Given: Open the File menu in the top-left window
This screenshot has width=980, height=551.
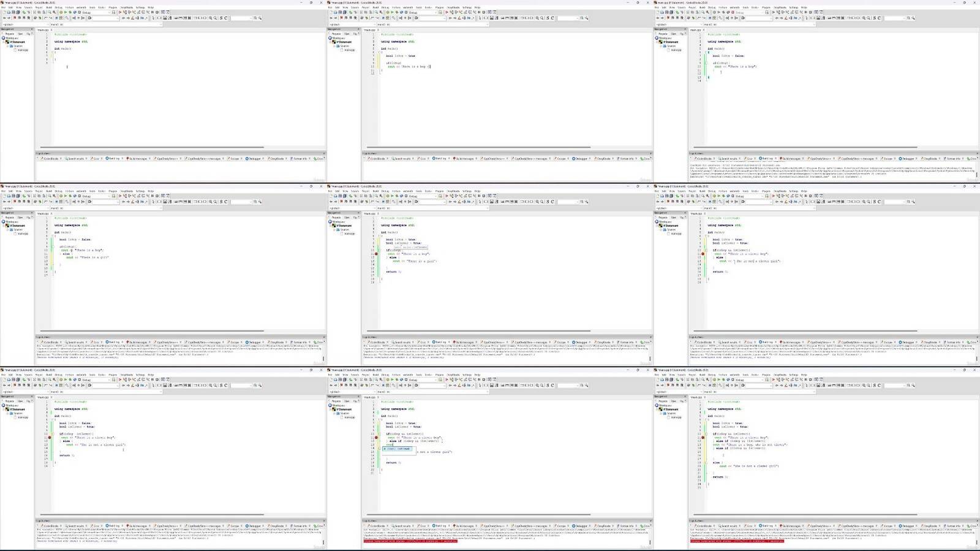Looking at the screenshot, I should tap(3, 7).
